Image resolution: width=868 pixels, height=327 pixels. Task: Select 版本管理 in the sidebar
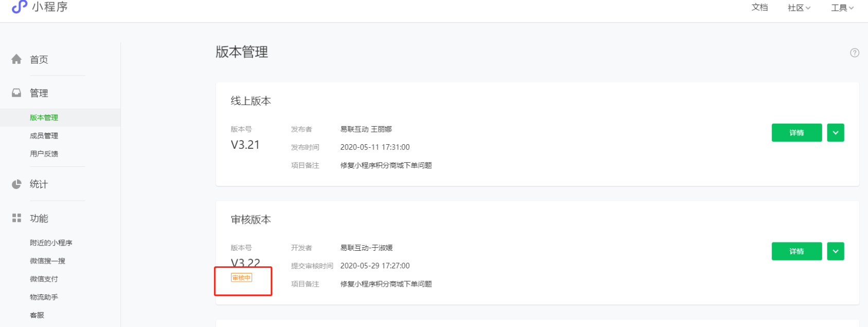coord(44,117)
